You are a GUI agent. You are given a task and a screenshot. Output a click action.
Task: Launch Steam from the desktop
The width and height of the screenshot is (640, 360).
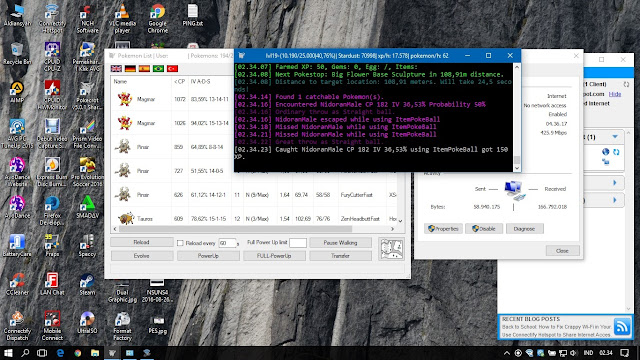point(87,284)
